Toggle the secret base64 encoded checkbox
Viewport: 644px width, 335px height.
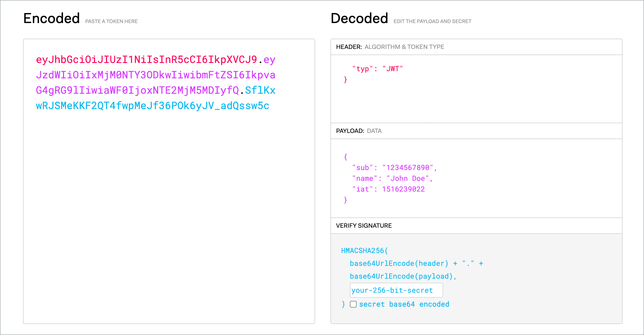(x=353, y=304)
